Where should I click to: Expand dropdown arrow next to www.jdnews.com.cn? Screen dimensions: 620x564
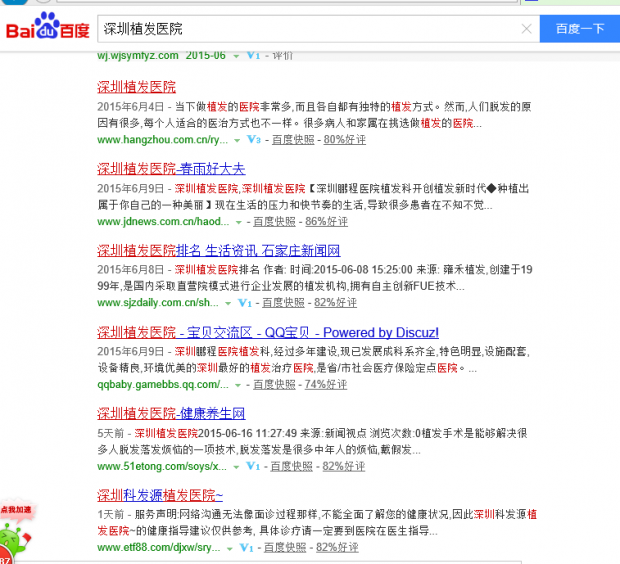238,222
